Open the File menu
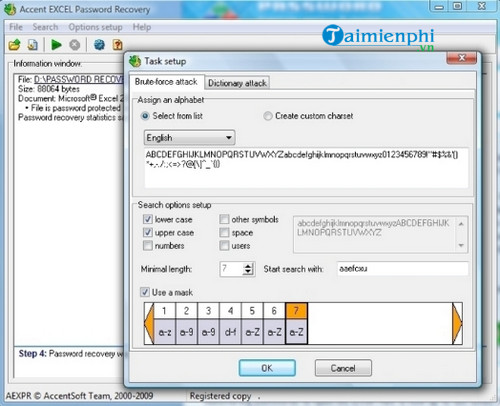Screen dimensions: 500x406 16,27
